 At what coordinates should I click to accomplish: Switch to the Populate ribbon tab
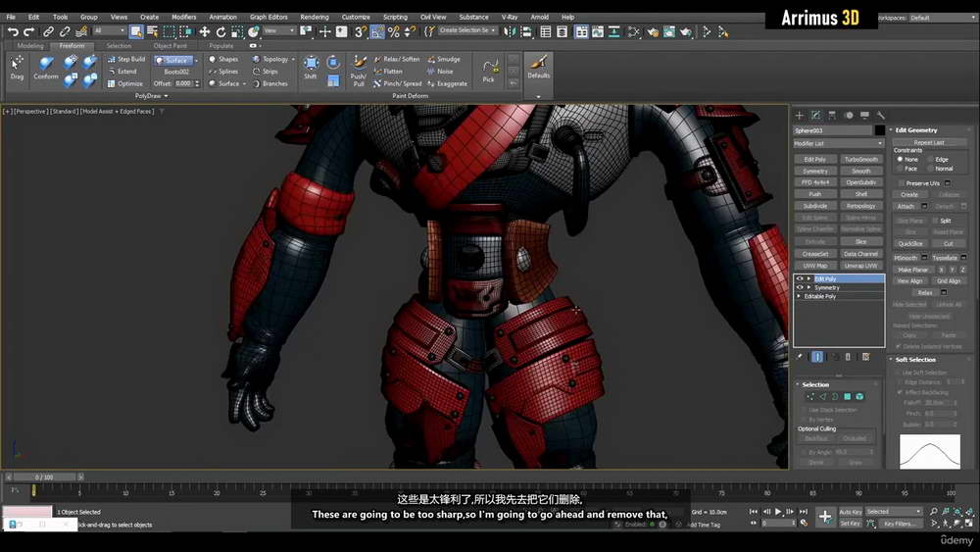[221, 46]
